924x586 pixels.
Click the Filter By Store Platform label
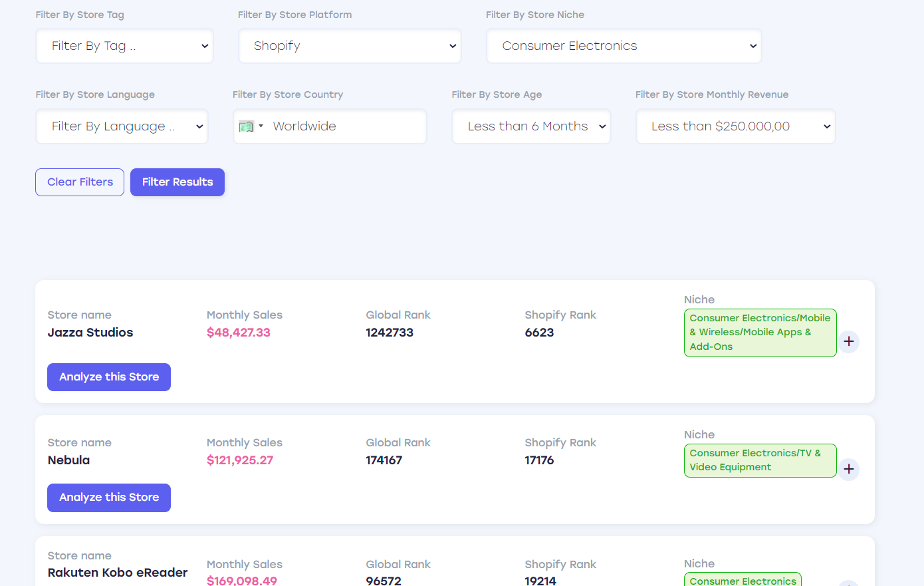click(x=295, y=15)
